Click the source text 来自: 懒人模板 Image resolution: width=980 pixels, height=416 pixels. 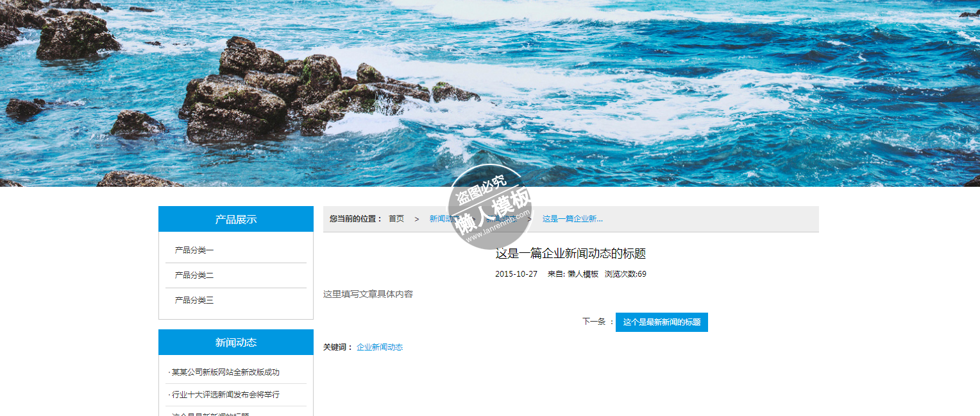click(x=573, y=274)
